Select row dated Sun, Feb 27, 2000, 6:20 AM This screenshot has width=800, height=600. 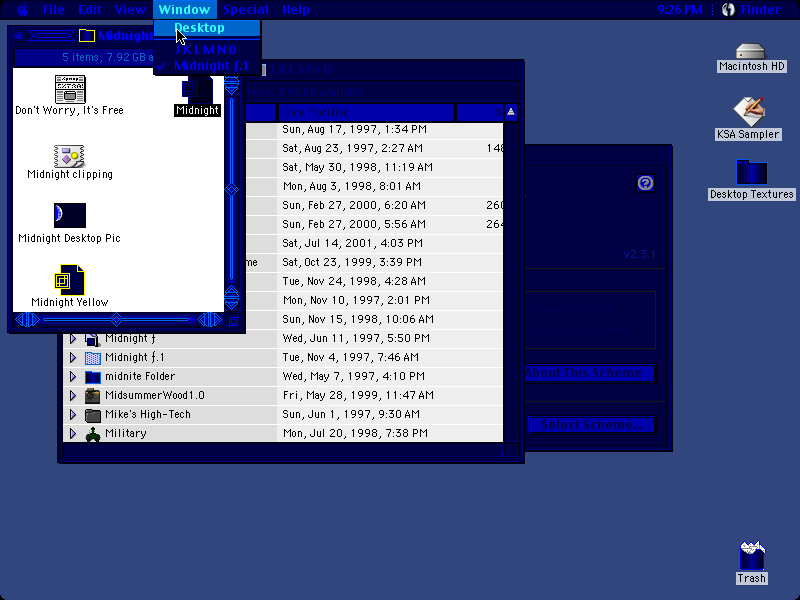pyautogui.click(x=376, y=205)
